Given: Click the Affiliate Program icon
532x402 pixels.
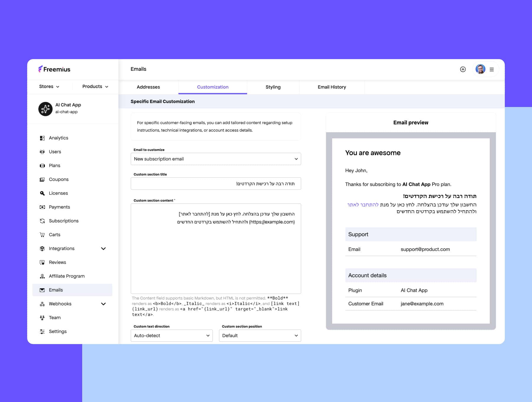Looking at the screenshot, I should [x=42, y=276].
